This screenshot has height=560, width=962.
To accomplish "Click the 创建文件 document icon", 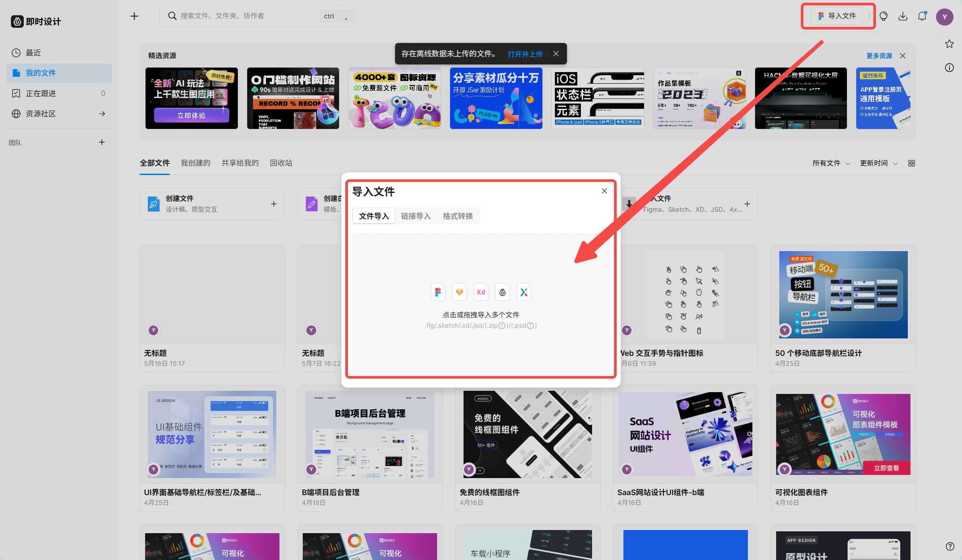I will click(x=154, y=204).
